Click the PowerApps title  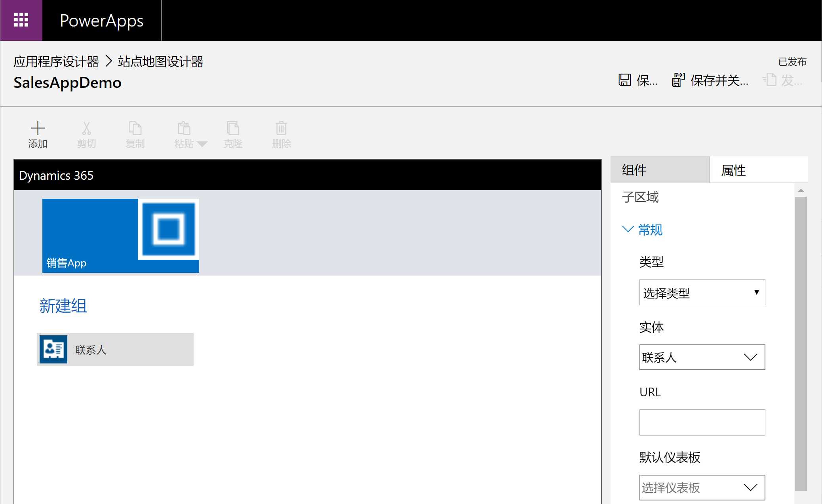tap(102, 21)
